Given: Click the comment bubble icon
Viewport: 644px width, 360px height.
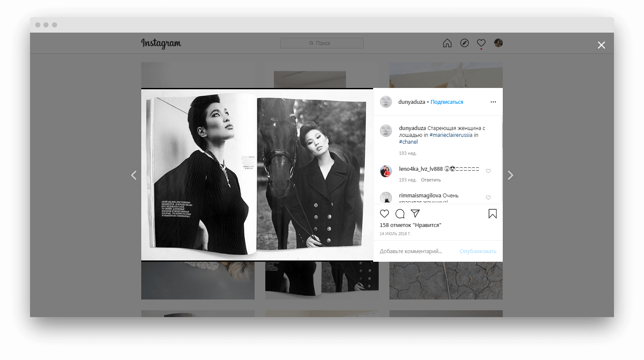Looking at the screenshot, I should point(400,214).
